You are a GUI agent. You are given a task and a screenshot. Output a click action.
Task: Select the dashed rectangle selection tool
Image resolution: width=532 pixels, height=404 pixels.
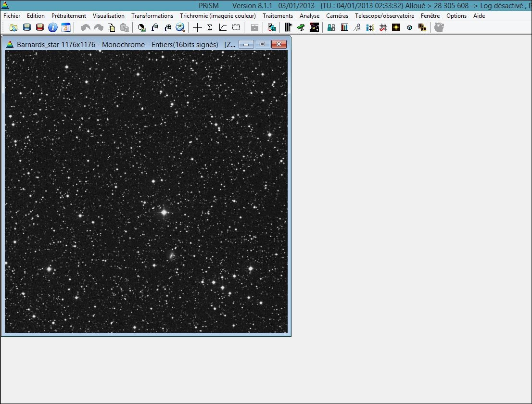(236, 27)
